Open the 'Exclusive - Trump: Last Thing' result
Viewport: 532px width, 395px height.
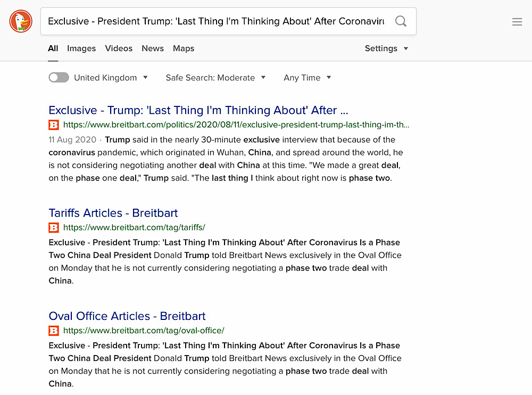[x=198, y=110]
